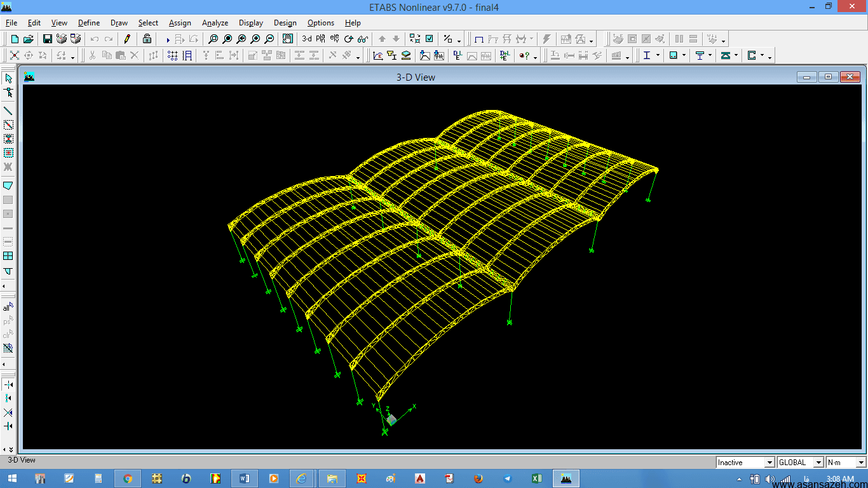Activate the Pan hand tool
The height and width of the screenshot is (488, 868).
(x=288, y=39)
